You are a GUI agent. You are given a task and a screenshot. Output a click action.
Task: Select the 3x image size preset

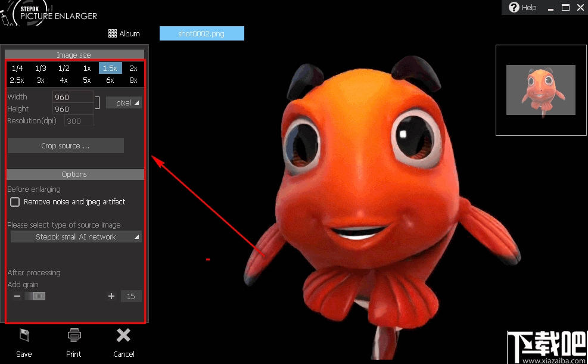pos(41,80)
